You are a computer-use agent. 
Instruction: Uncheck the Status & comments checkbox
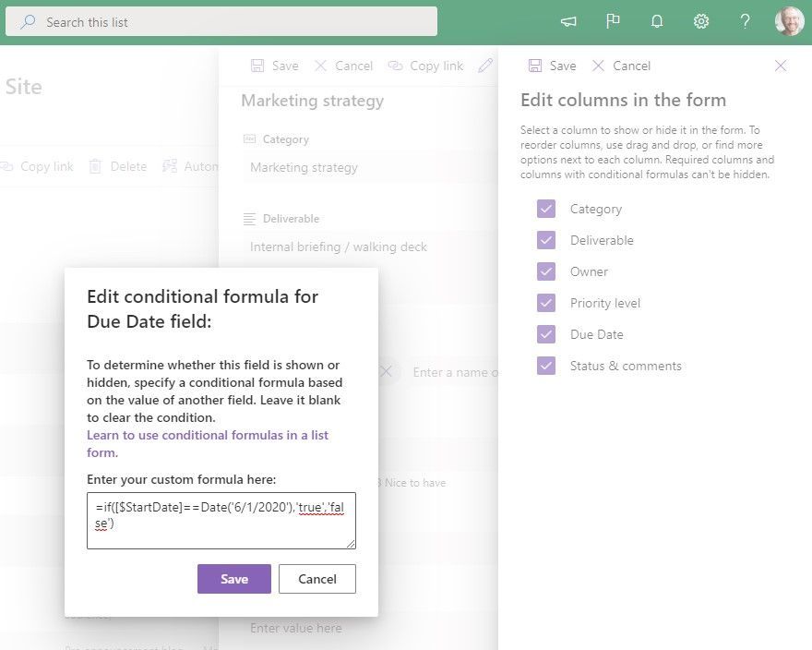pos(546,366)
